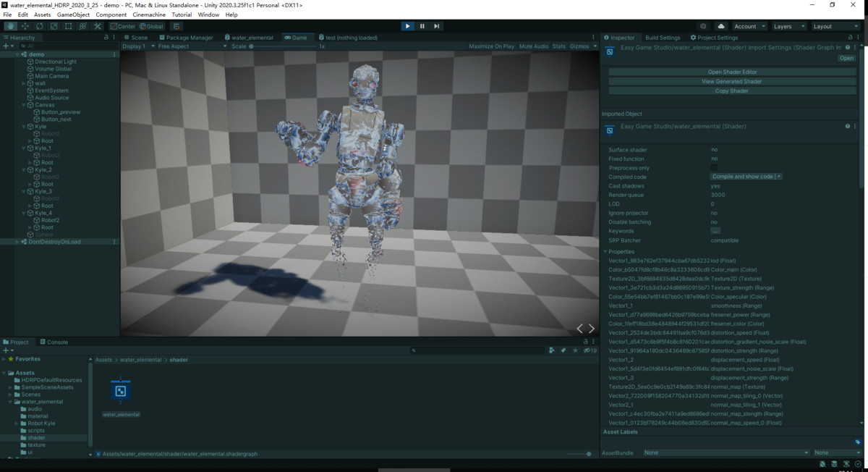Viewport: 868px width, 472px height.
Task: Toggle the Preprocess only checkbox
Action: (x=714, y=168)
